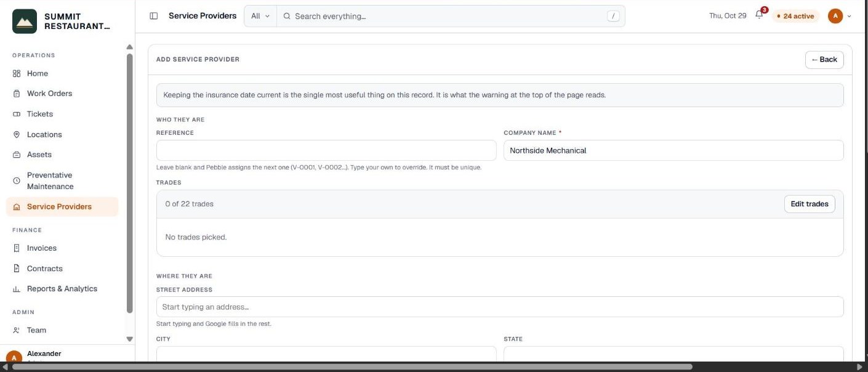Click the Service Providers header title
Image resolution: width=868 pixels, height=372 pixels.
pos(203,16)
